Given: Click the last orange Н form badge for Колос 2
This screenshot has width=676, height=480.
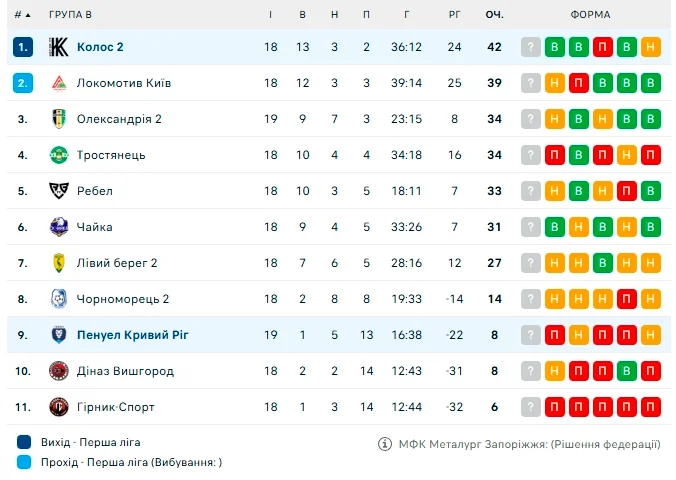Looking at the screenshot, I should (651, 47).
